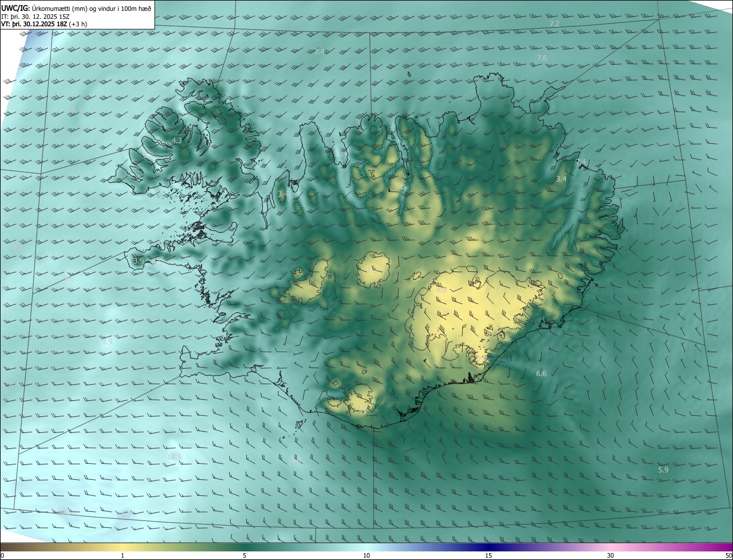The width and height of the screenshot is (733, 560).
Task: Click the 3.9 value on Snæfellsnes peninsula
Action: [138, 261]
